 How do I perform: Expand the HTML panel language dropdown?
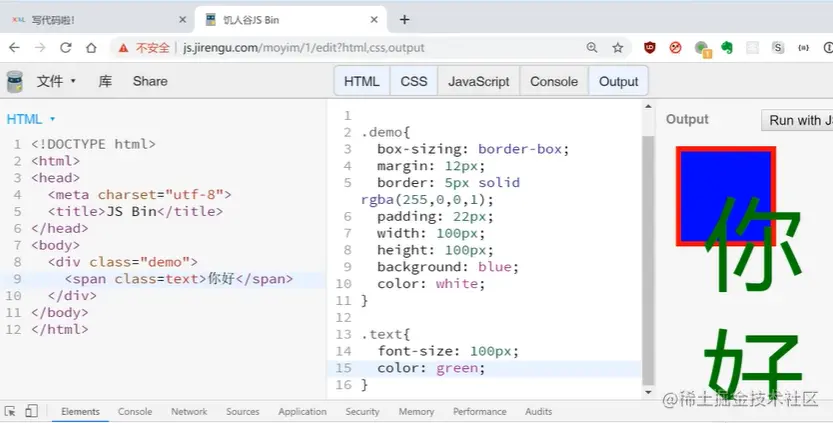pos(31,119)
